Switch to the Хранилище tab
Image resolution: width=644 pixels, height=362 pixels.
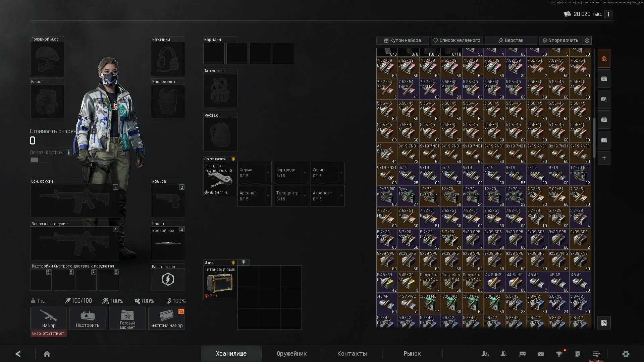(x=231, y=354)
